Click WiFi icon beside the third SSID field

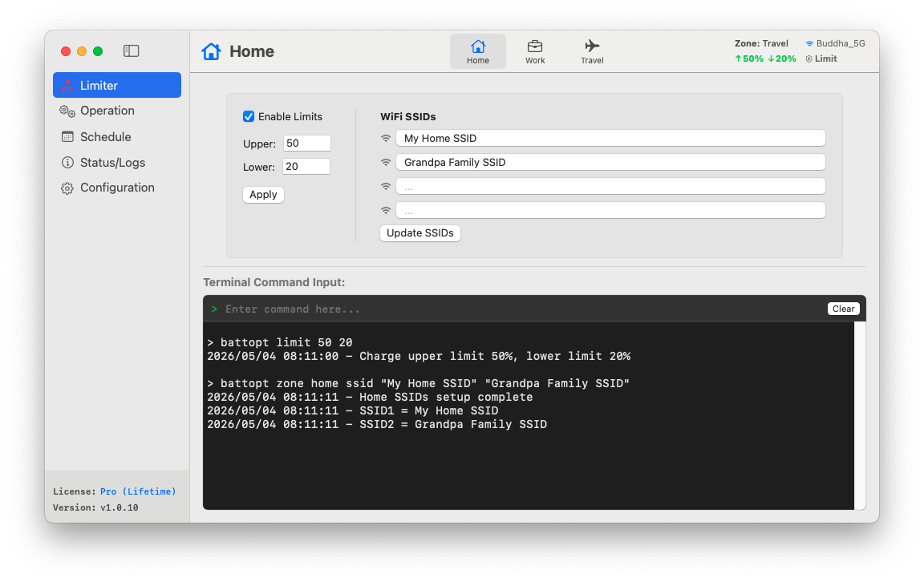[x=386, y=187]
